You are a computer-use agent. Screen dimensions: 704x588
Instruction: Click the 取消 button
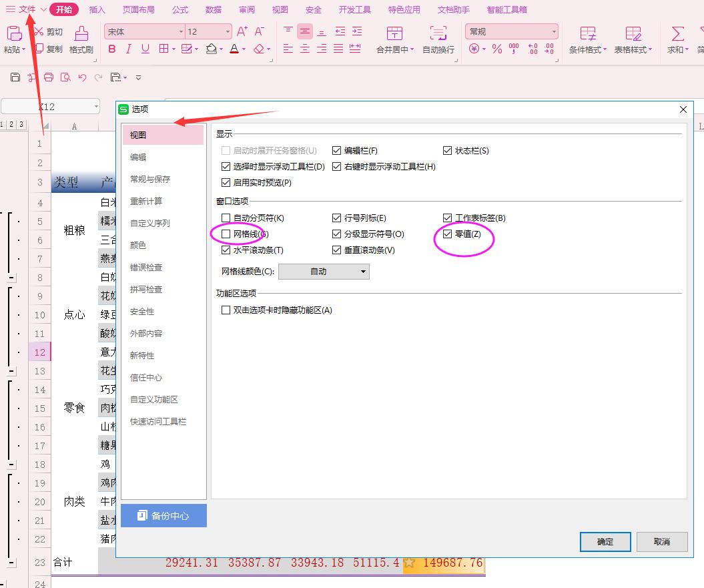click(x=662, y=542)
